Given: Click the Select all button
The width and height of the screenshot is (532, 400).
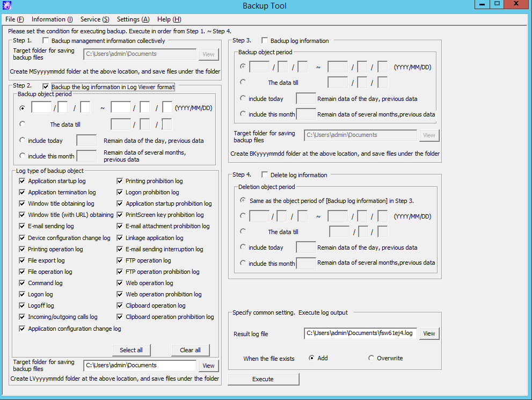Looking at the screenshot, I should [x=132, y=350].
